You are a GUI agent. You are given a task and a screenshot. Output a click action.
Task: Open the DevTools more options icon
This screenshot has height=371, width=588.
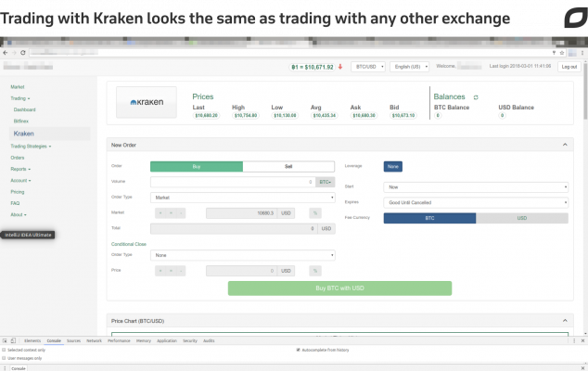click(574, 340)
